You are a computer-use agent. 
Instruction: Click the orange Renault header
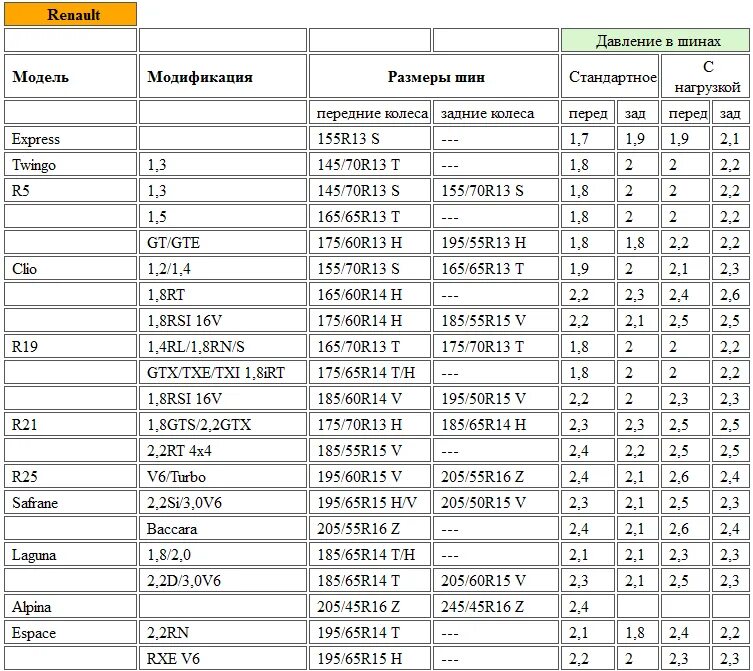tap(71, 14)
